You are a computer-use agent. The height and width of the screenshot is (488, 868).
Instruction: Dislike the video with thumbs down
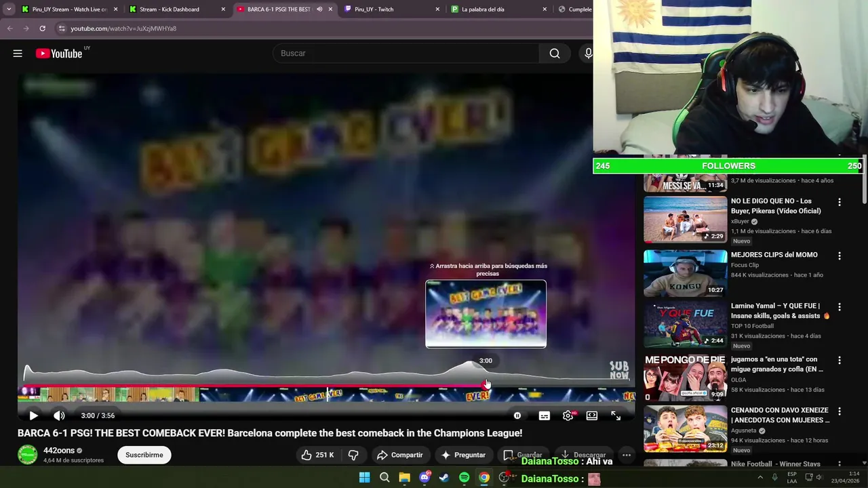[x=353, y=455]
